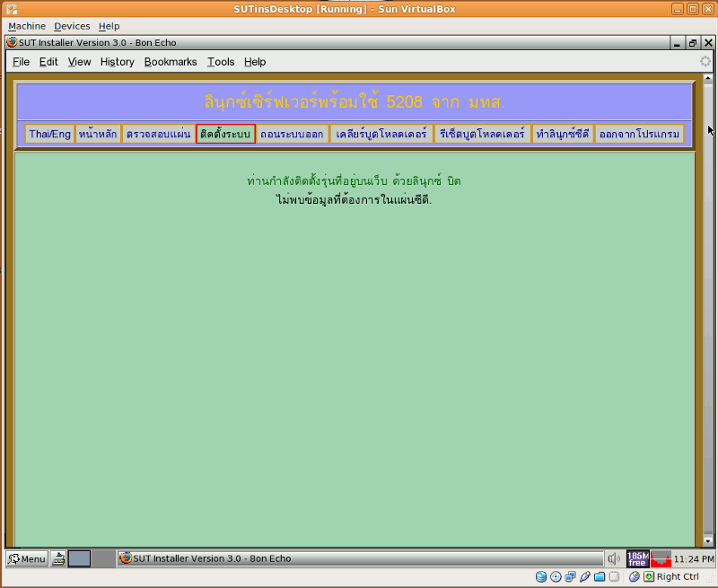Restore the SUT Installer browser window

coord(692,43)
